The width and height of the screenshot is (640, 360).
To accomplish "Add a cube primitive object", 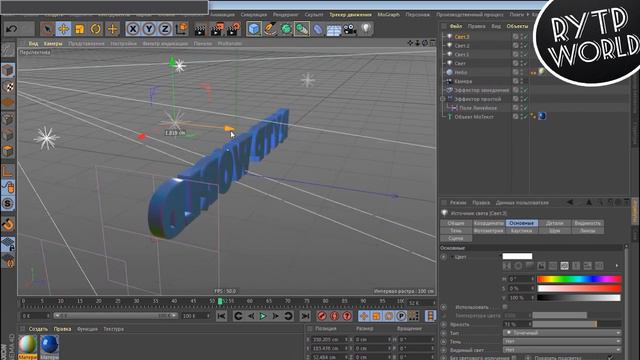I will click(x=254, y=29).
